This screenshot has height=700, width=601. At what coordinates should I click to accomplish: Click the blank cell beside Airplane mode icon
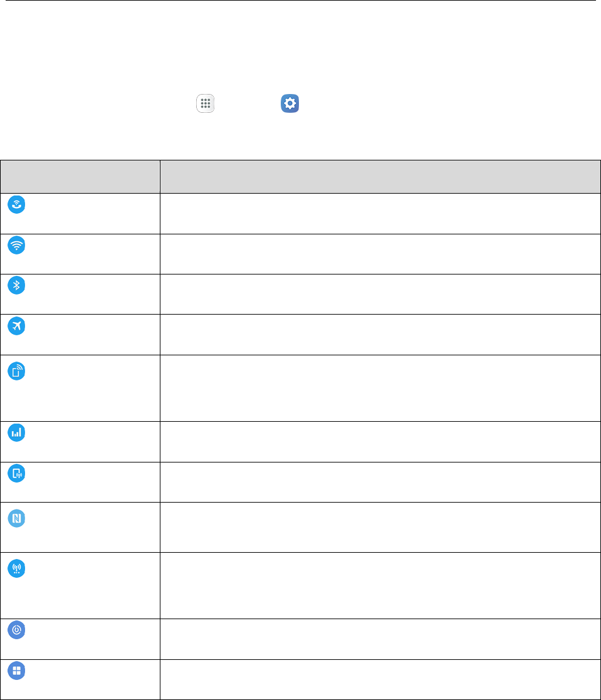click(379, 335)
